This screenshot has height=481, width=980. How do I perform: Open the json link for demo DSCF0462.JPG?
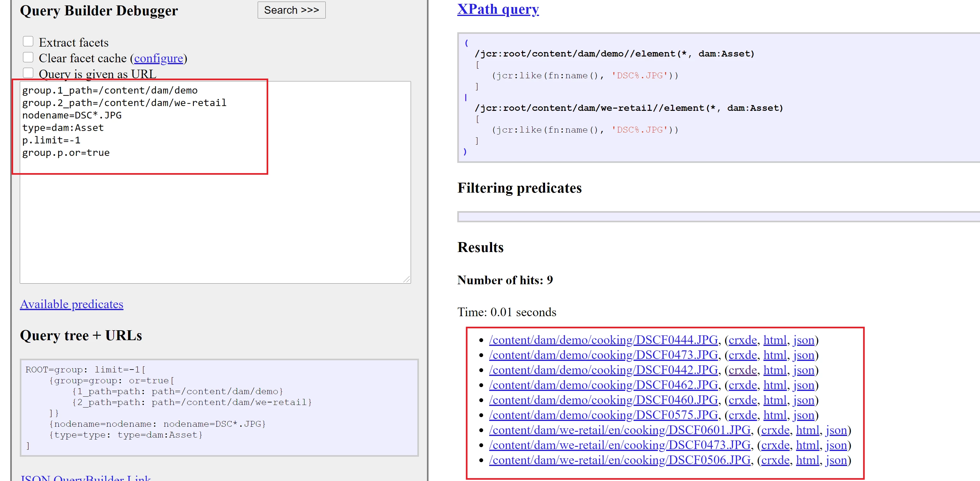pyautogui.click(x=803, y=385)
